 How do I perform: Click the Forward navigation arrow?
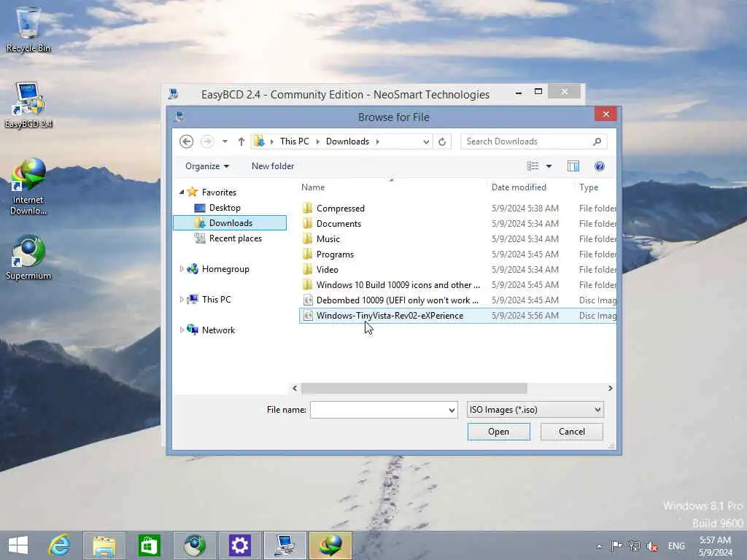(x=206, y=141)
